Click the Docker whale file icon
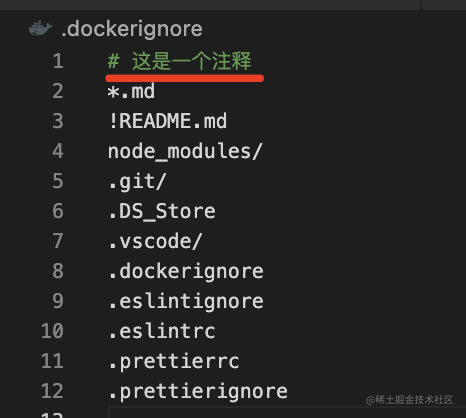 pos(40,28)
